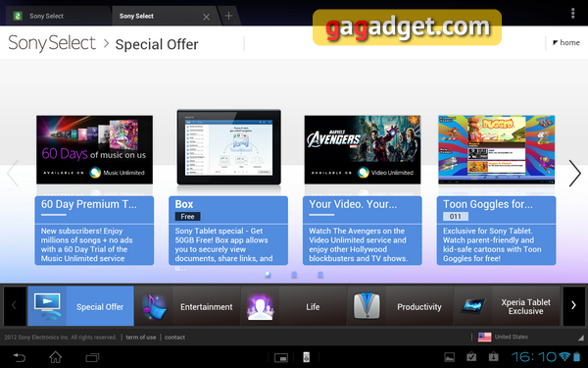The height and width of the screenshot is (368, 588).
Task: Select Toon Goggles for... offer title
Action: (x=488, y=204)
